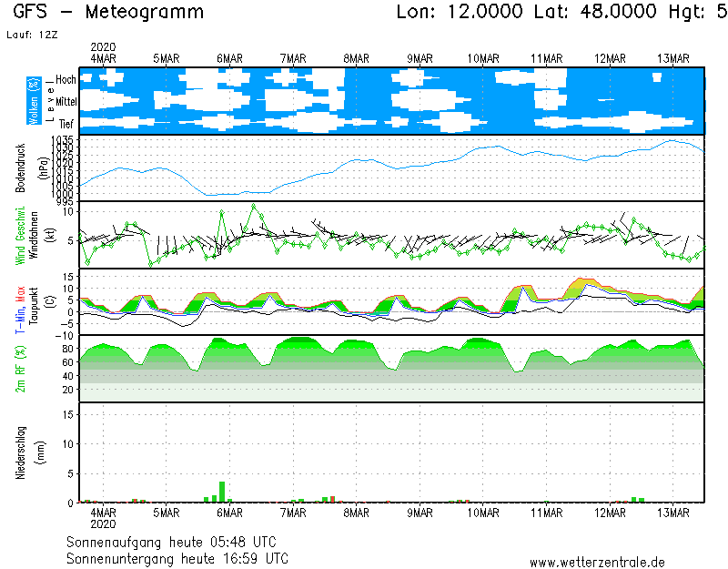
Task: Click '10MAR' on the top date axis
Action: [483, 59]
